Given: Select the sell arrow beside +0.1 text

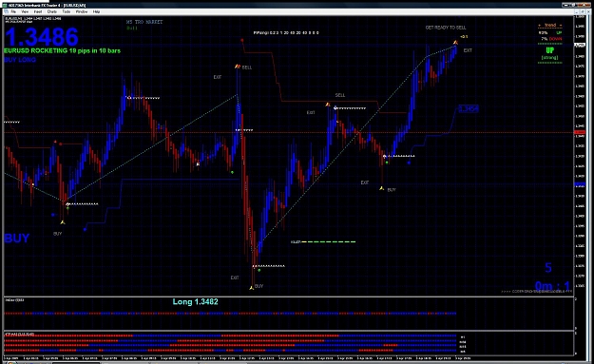Looking at the screenshot, I should tap(455, 43).
